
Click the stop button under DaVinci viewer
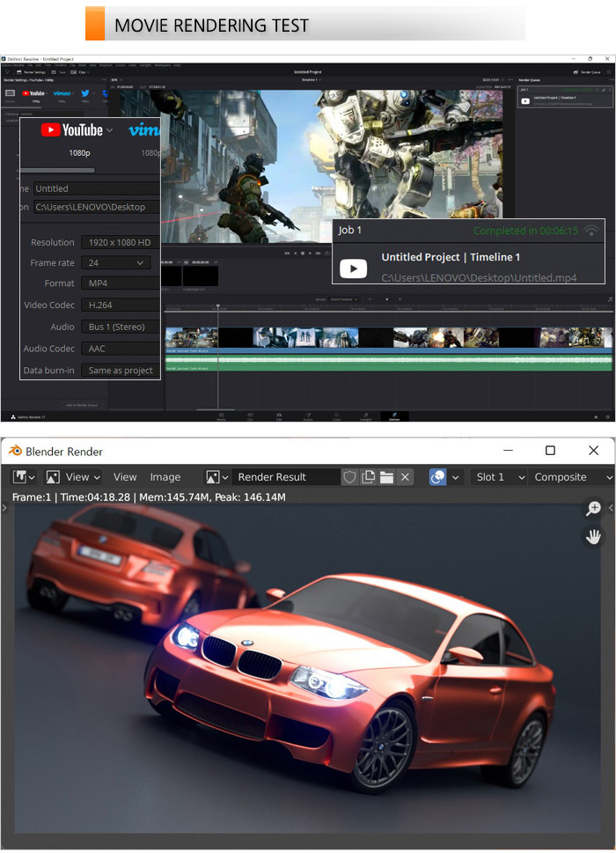[x=303, y=254]
